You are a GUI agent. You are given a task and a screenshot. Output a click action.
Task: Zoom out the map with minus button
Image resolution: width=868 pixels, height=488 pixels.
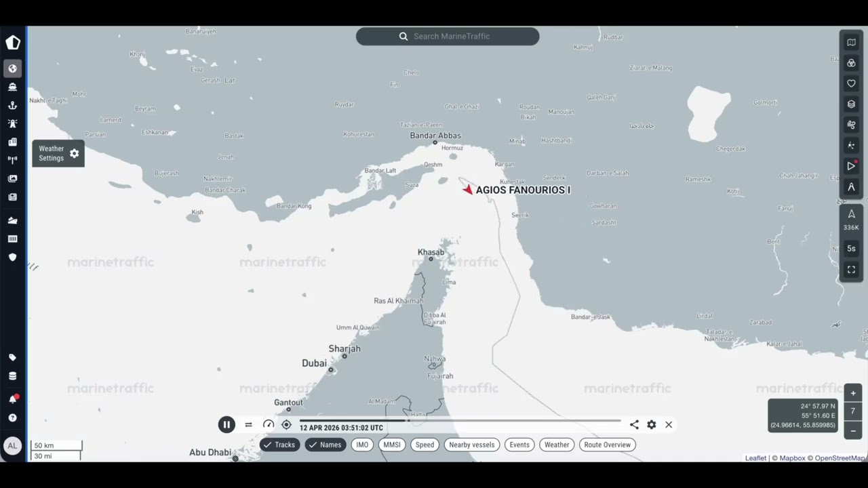tap(853, 430)
